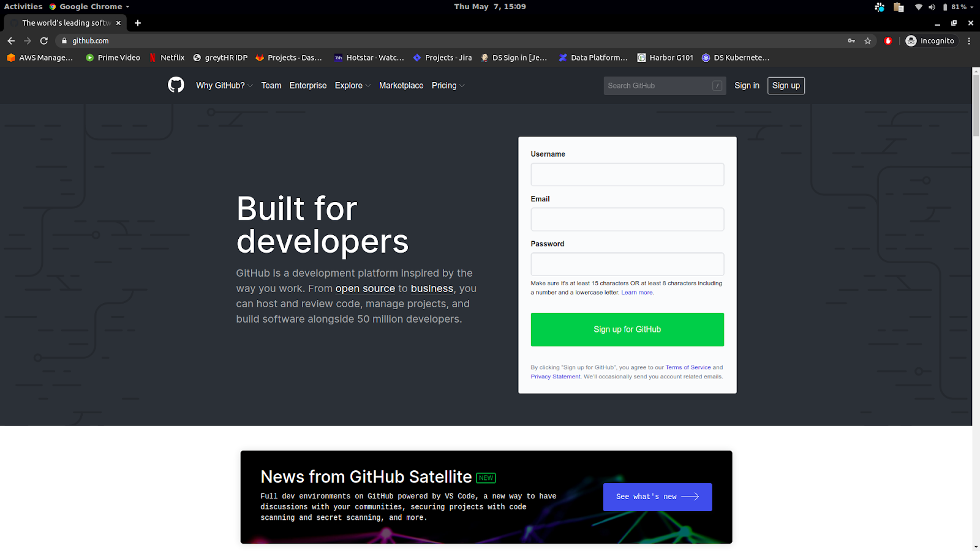The width and height of the screenshot is (980, 551).
Task: Click the volume speaker icon
Action: click(932, 7)
